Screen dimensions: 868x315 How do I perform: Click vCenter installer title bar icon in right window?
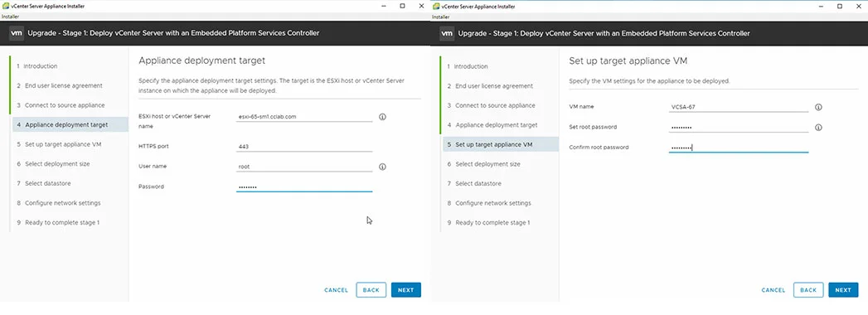[436, 6]
